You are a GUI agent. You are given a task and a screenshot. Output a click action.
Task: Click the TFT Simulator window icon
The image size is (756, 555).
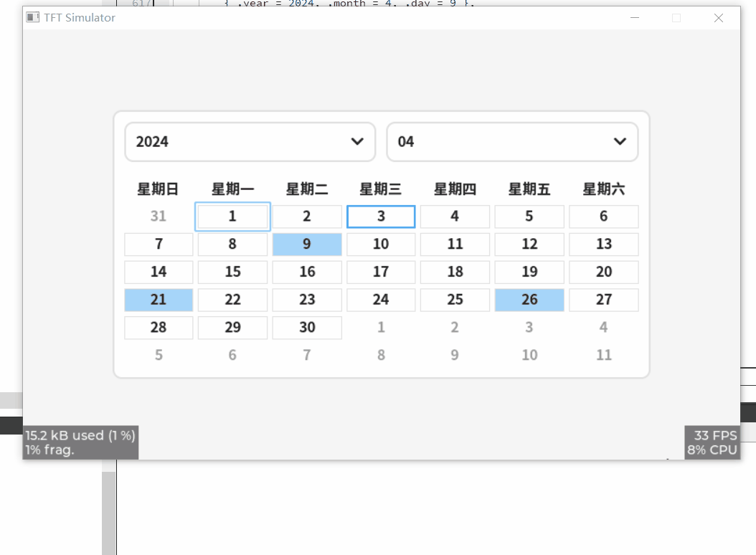tap(32, 17)
